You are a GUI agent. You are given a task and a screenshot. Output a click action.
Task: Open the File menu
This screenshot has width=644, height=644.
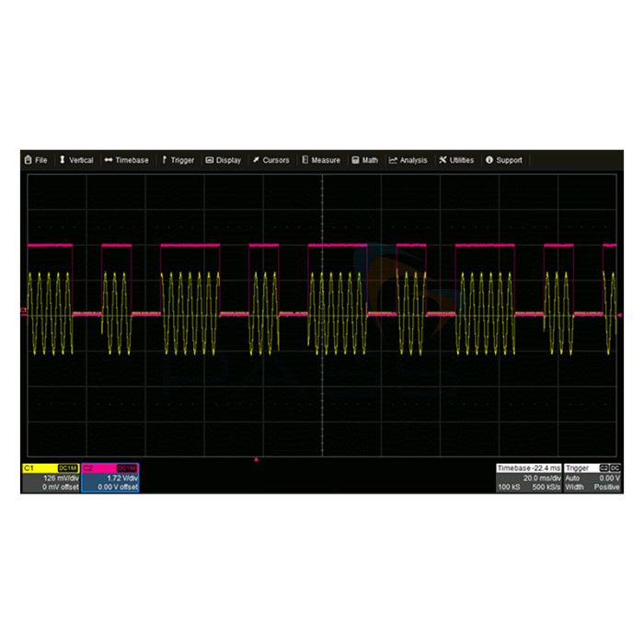[x=36, y=160]
